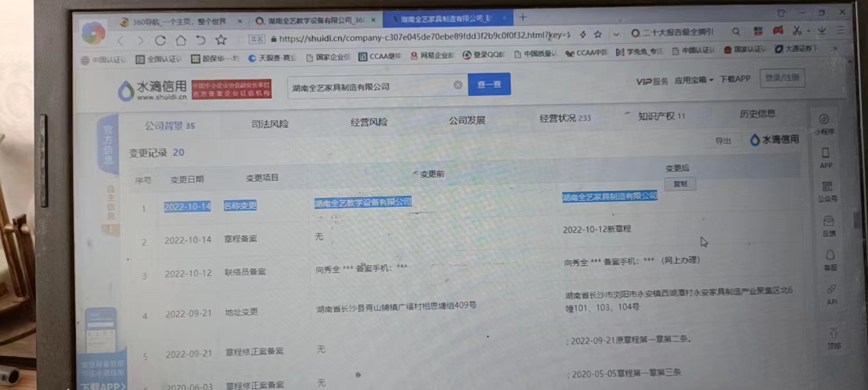The image size is (868, 390).
Task: Close the 湖南全艺教学设备有限公司 tab
Action: point(373,21)
